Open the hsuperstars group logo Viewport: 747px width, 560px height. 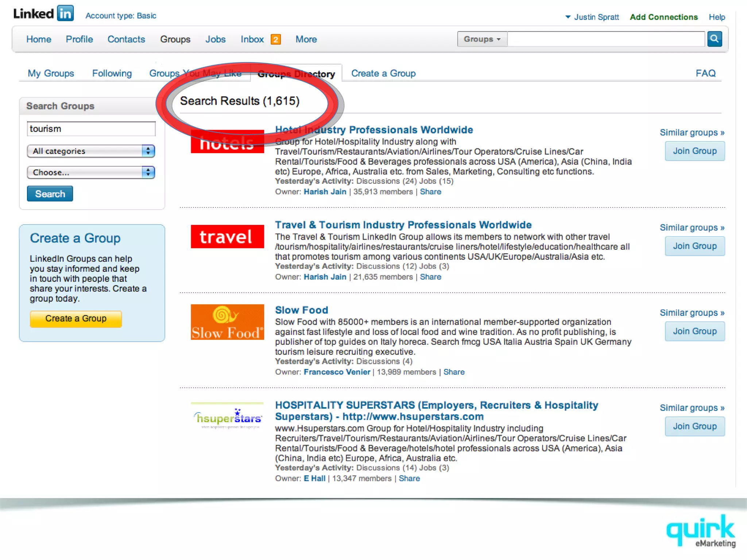[227, 417]
